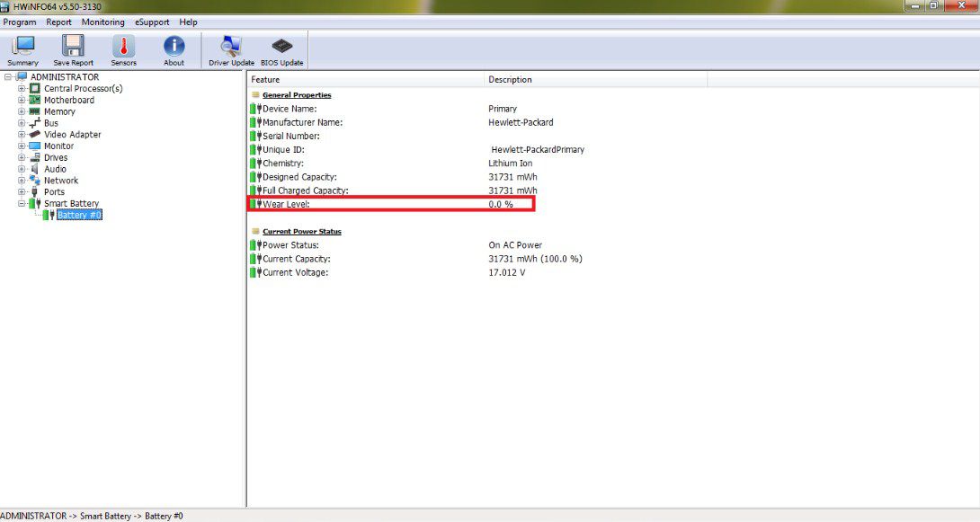Click the Current Voltage row
Viewport: 980px width, 522px height.
pos(295,272)
